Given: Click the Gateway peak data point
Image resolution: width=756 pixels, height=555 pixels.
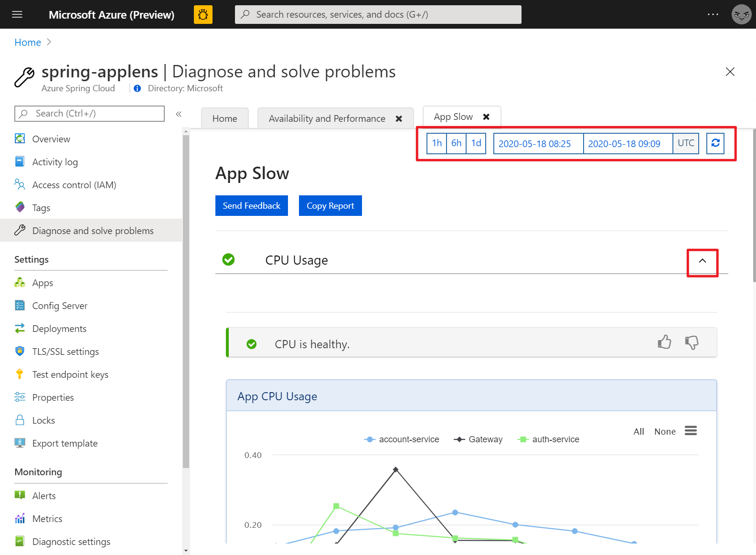Looking at the screenshot, I should click(x=395, y=470).
